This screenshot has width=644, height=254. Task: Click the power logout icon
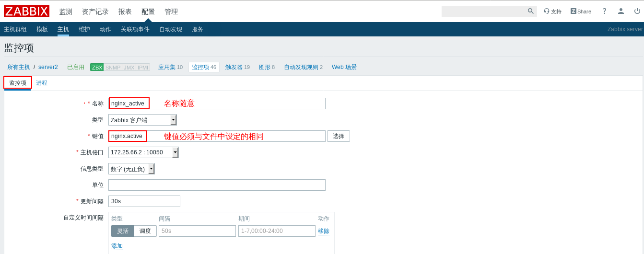pos(637,11)
